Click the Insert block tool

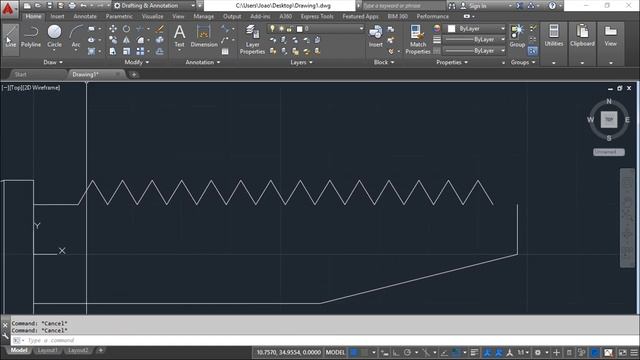(x=376, y=36)
